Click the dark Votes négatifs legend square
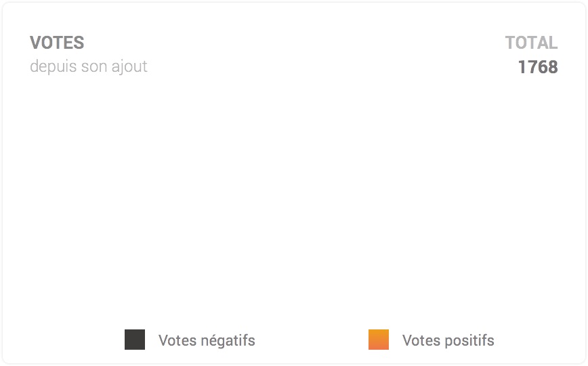588x366 pixels. coord(135,340)
